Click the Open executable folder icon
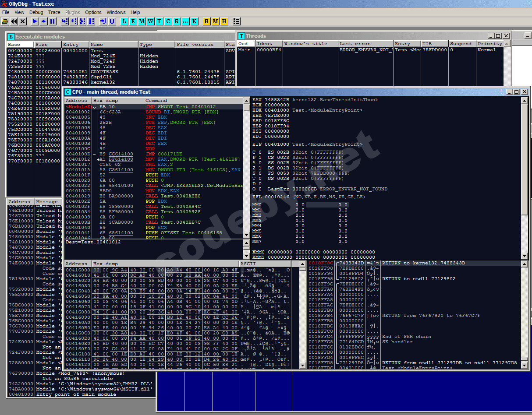 (5, 21)
